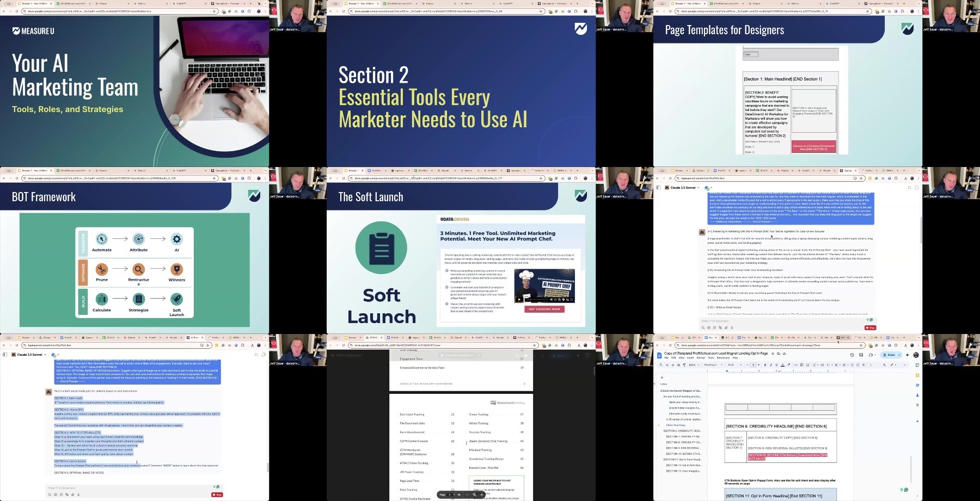Image resolution: width=980 pixels, height=501 pixels.
Task: Hide the Docs menus with the chevron
Action: coord(904,365)
